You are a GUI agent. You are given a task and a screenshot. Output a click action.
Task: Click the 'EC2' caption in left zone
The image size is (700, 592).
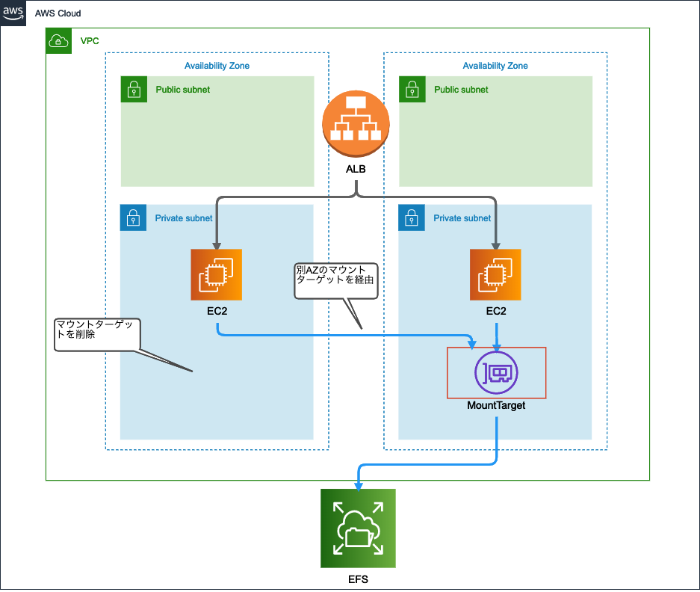(x=217, y=311)
